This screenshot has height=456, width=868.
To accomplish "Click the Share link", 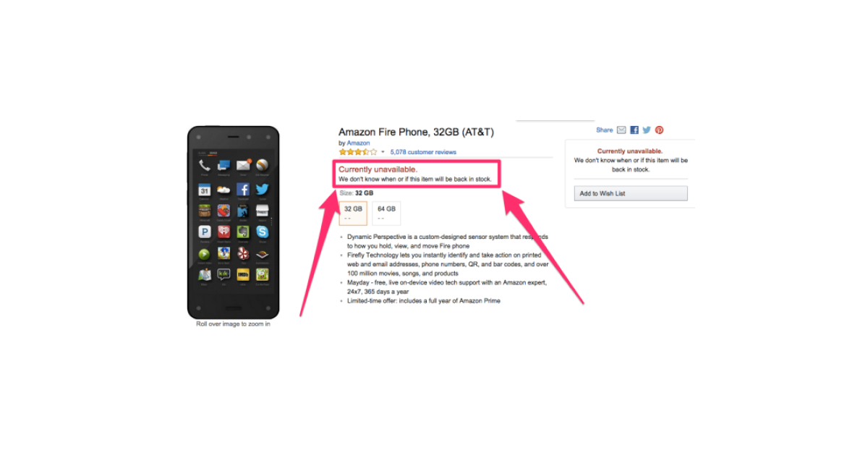I will 604,130.
